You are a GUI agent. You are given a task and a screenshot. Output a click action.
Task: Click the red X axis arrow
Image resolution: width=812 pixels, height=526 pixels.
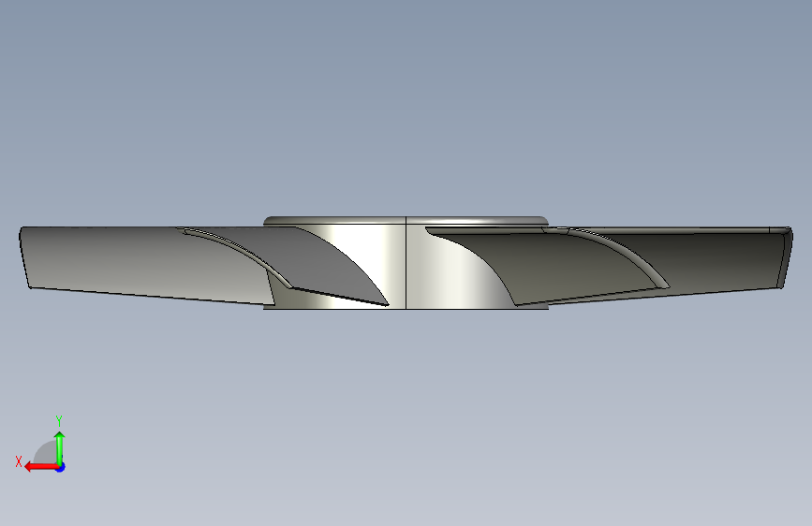pyautogui.click(x=40, y=467)
